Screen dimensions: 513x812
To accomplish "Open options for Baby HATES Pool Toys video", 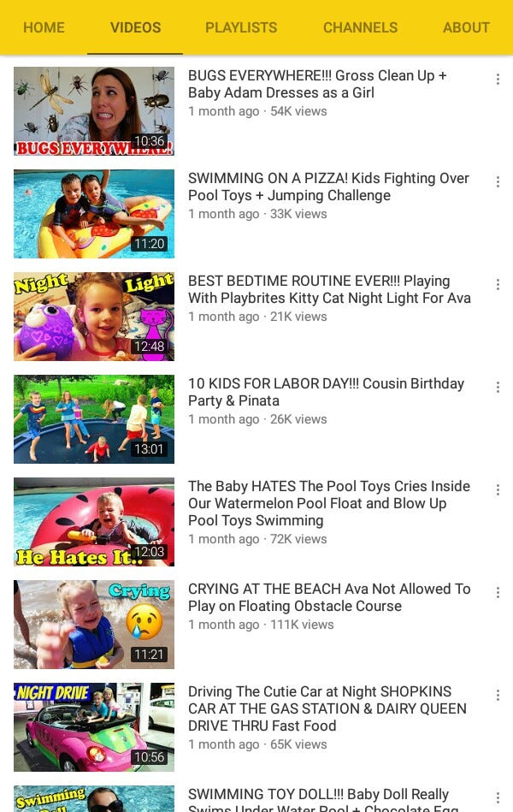I will coord(498,490).
